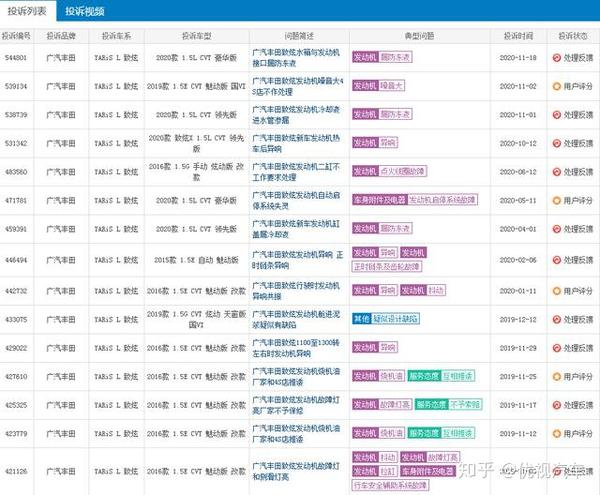Click model cell 2015款 1.5E 自动 魅动版

click(x=196, y=260)
